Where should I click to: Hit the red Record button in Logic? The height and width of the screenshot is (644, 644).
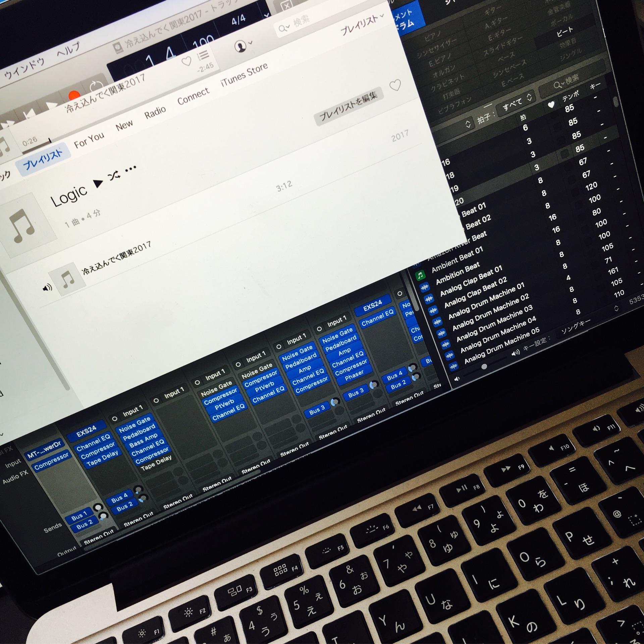(74, 96)
